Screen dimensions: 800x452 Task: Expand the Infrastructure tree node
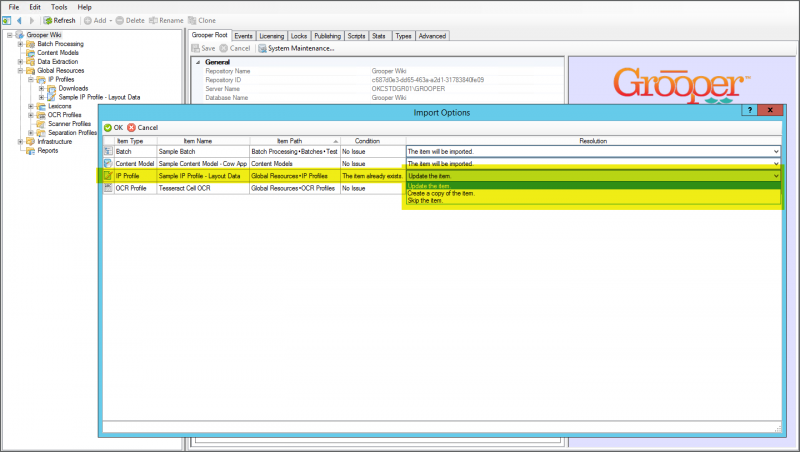click(x=20, y=142)
